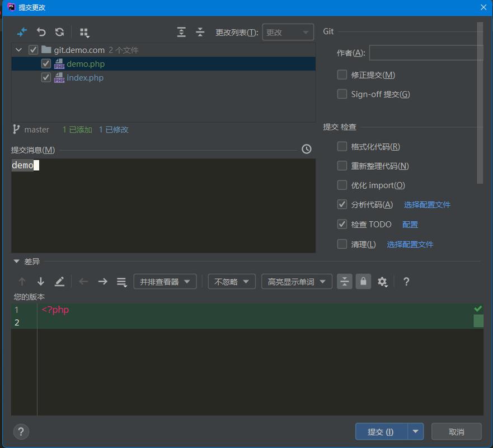Open the 高亮显示单词 dropdown
Image resolution: width=493 pixels, height=448 pixels.
tap(297, 282)
